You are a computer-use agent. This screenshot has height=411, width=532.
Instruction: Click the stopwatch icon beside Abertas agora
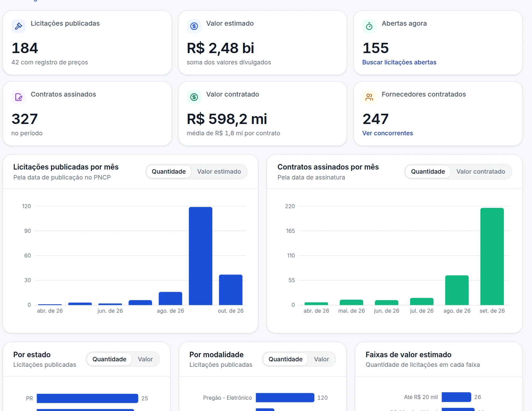coord(369,26)
